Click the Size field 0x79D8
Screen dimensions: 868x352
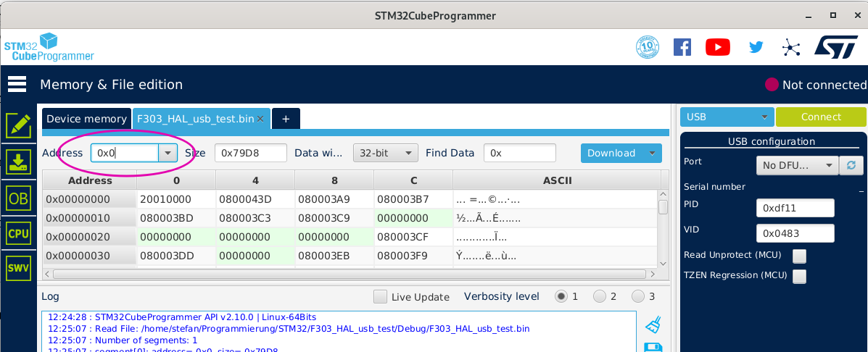251,153
